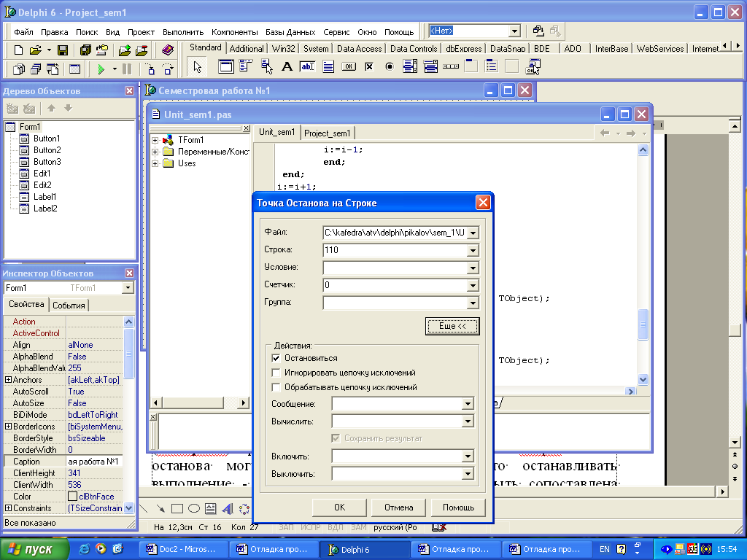Select the ScrollBar component icon
The height and width of the screenshot is (560, 747).
[451, 66]
